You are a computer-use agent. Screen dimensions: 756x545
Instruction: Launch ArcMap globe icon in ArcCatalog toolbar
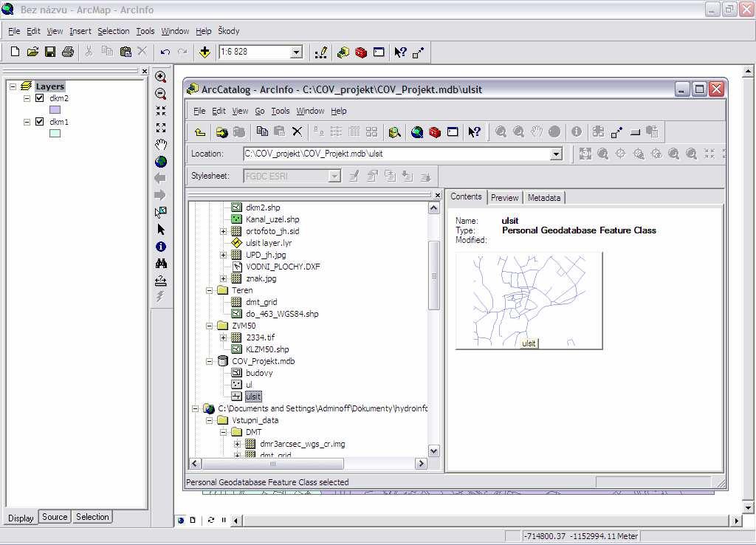[x=417, y=131]
